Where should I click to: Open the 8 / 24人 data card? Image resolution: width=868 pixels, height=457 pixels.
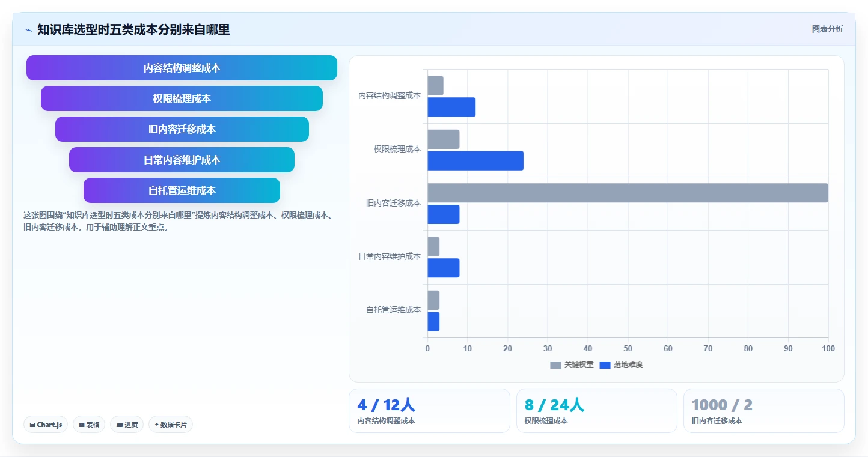tap(596, 411)
